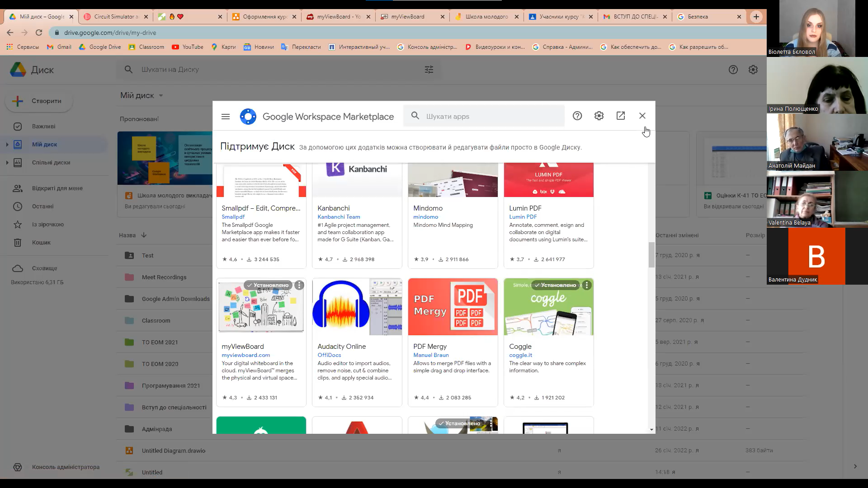Open the Marketplace hamburger menu
868x488 pixels.
coord(226,117)
